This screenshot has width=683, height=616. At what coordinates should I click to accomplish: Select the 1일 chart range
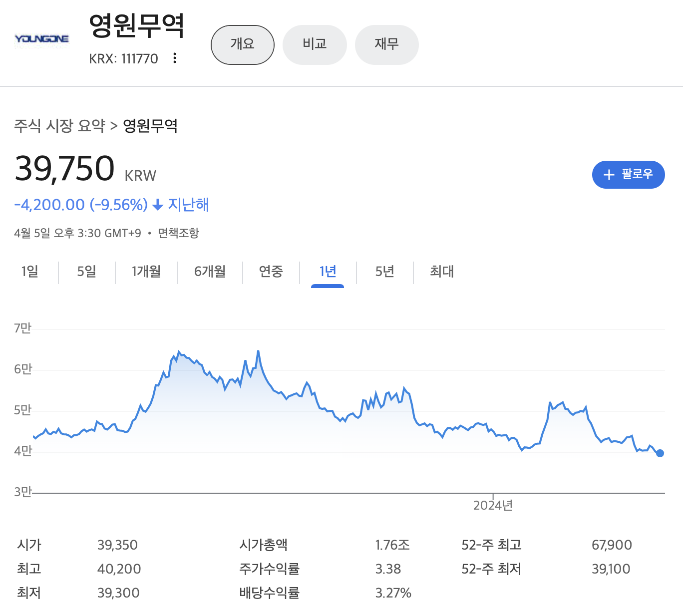29,272
